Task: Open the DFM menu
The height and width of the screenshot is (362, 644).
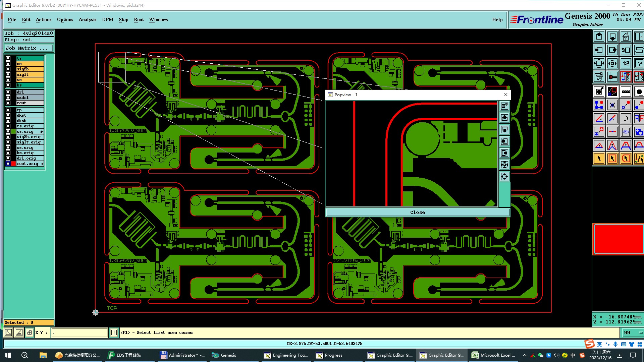Action: point(107,19)
